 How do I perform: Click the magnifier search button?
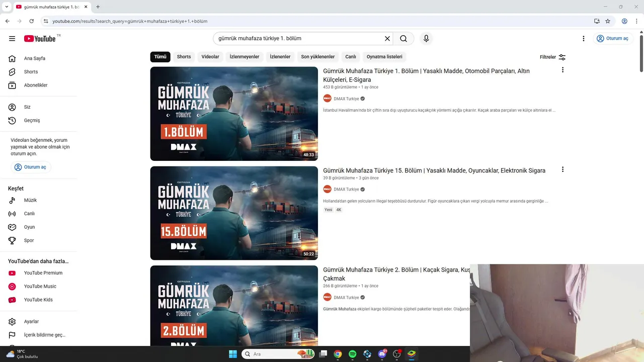(404, 39)
